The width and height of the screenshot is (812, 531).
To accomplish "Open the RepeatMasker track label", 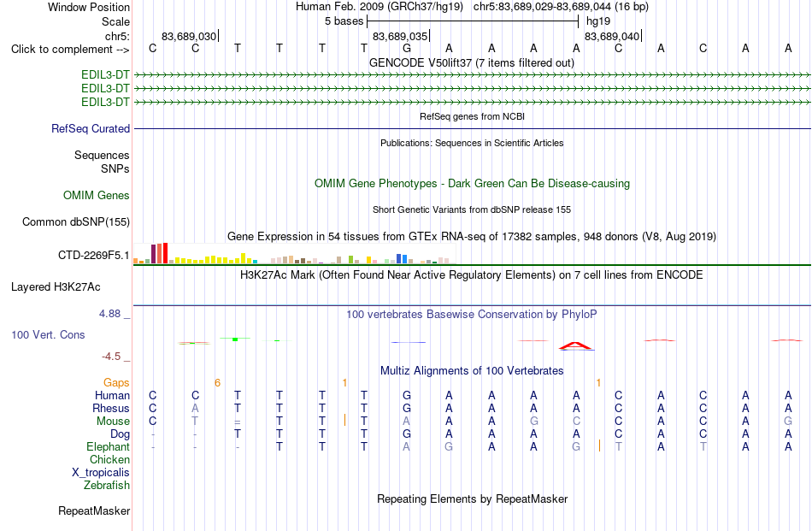I will (94, 510).
